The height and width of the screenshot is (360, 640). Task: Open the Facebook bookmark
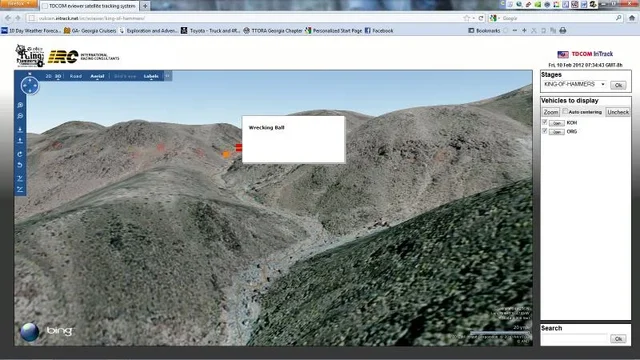pos(379,31)
